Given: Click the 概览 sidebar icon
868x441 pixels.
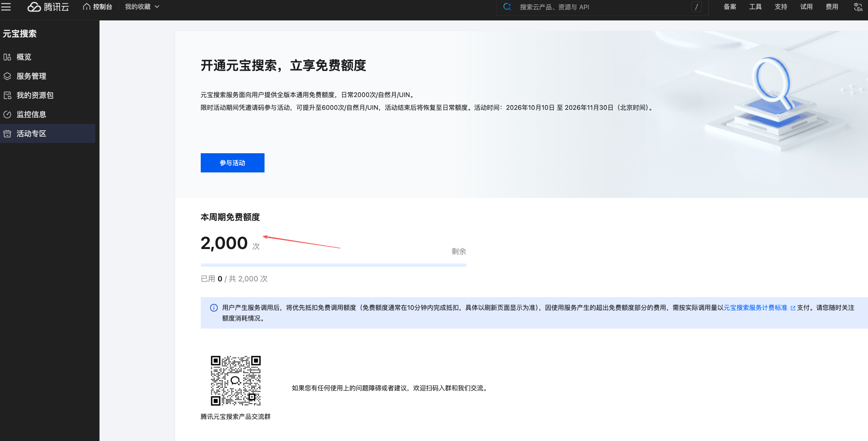Looking at the screenshot, I should (7, 57).
